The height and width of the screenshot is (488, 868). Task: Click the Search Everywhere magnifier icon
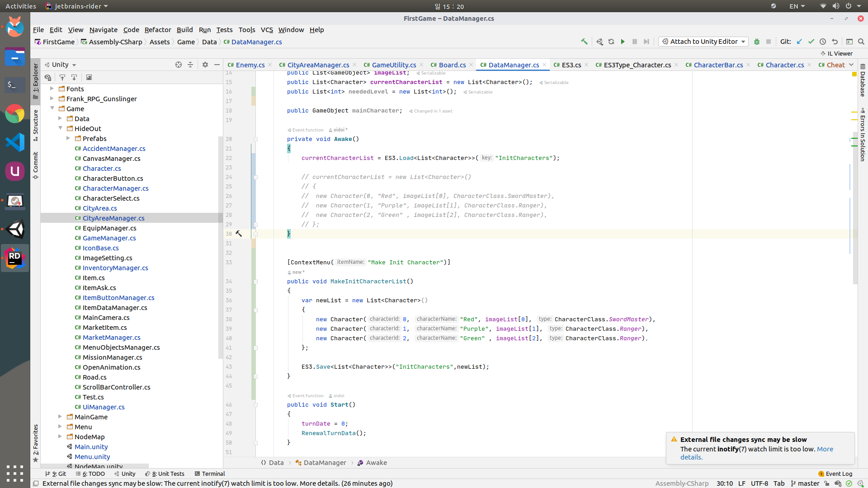coord(861,42)
